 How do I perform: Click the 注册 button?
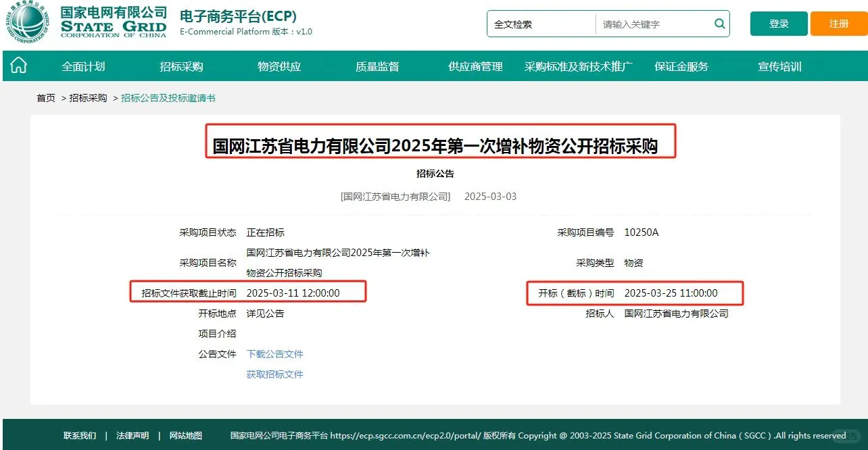839,24
